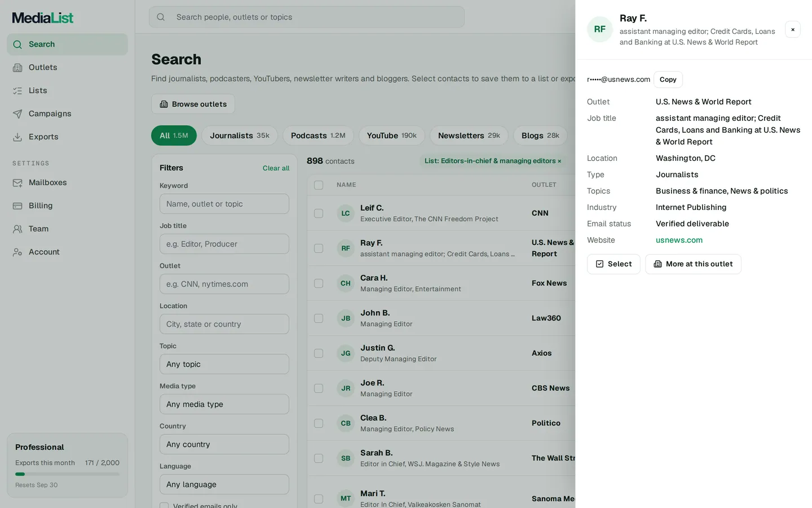The image size is (812, 508).
Task: Click the magnifier icon in top search bar
Action: [x=161, y=17]
